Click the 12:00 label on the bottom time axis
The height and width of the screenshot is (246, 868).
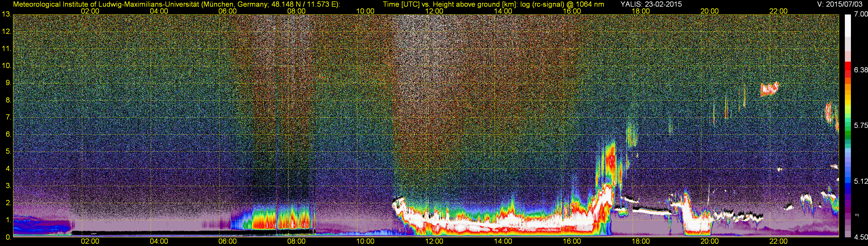click(434, 241)
